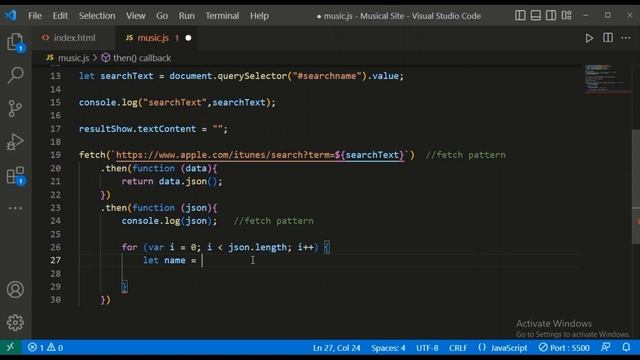This screenshot has width=640, height=360.
Task: Open the Manage gear icon
Action: pyautogui.click(x=16, y=322)
